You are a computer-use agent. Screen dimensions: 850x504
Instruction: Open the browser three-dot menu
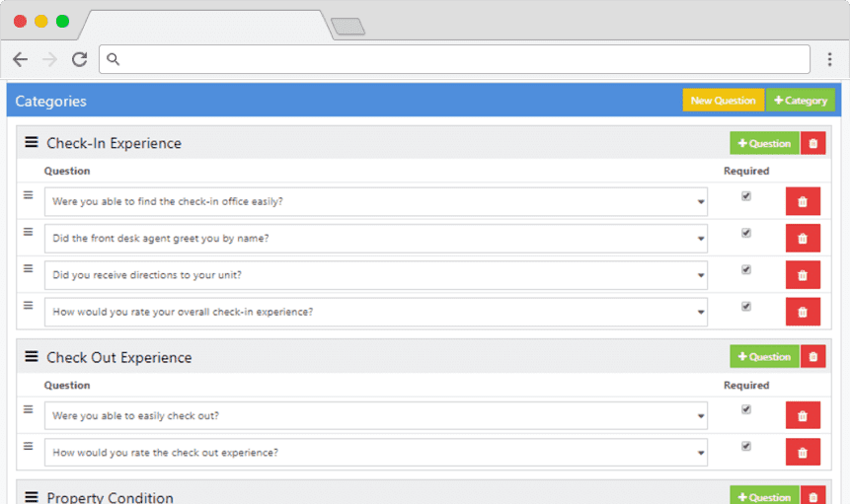829,59
